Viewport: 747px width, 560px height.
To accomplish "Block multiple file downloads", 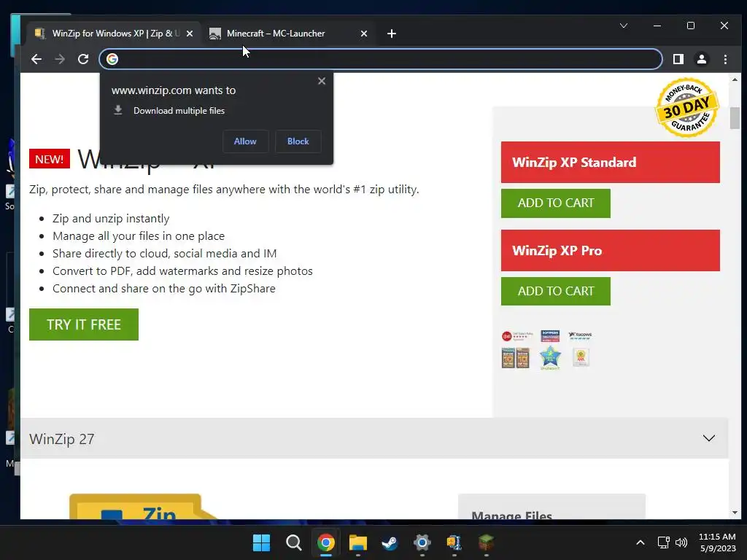I will 298,141.
